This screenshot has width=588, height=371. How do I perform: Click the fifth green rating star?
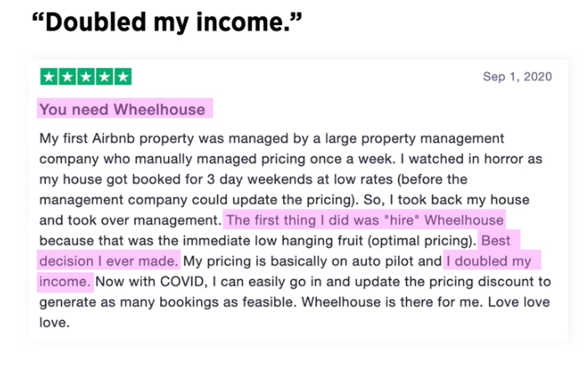123,77
